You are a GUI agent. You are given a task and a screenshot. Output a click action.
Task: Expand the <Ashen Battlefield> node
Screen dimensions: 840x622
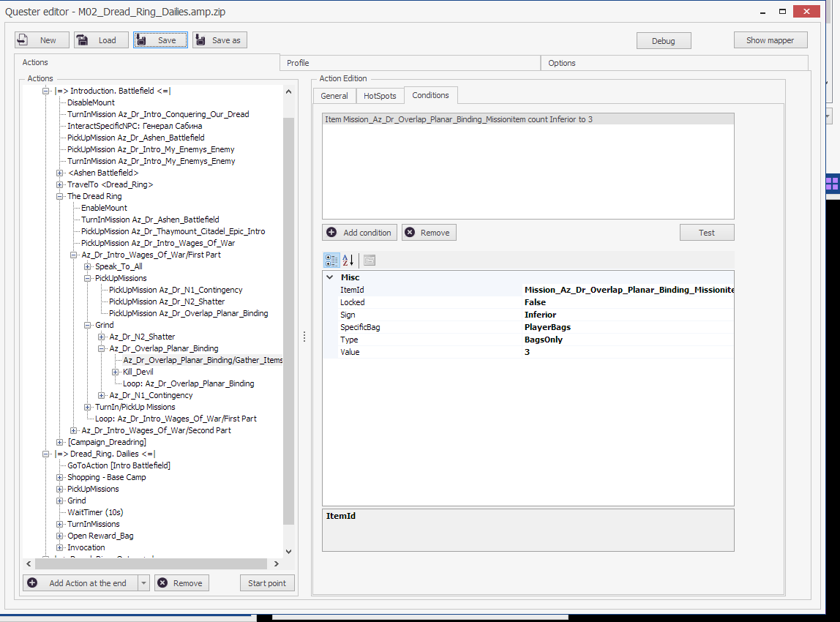pos(60,173)
